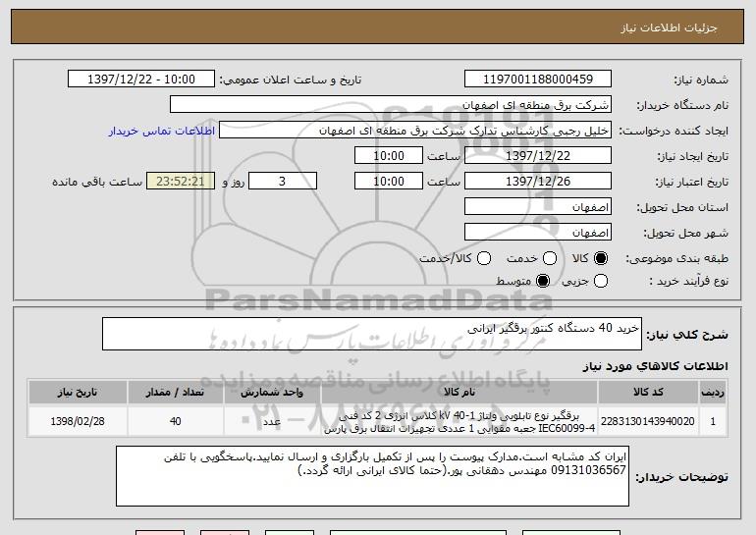Click the اطلاعات کالاهای مورد نیاز heading
Viewport: 756px width, 535px height.
(656, 366)
